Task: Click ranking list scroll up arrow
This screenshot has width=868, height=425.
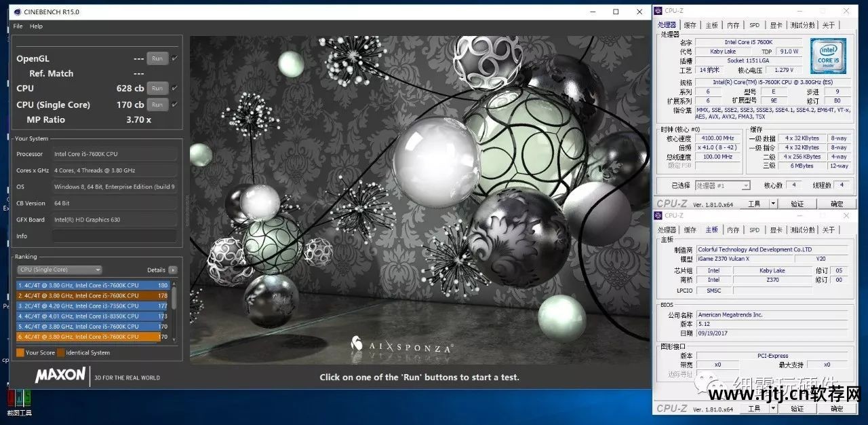Action: (x=174, y=284)
